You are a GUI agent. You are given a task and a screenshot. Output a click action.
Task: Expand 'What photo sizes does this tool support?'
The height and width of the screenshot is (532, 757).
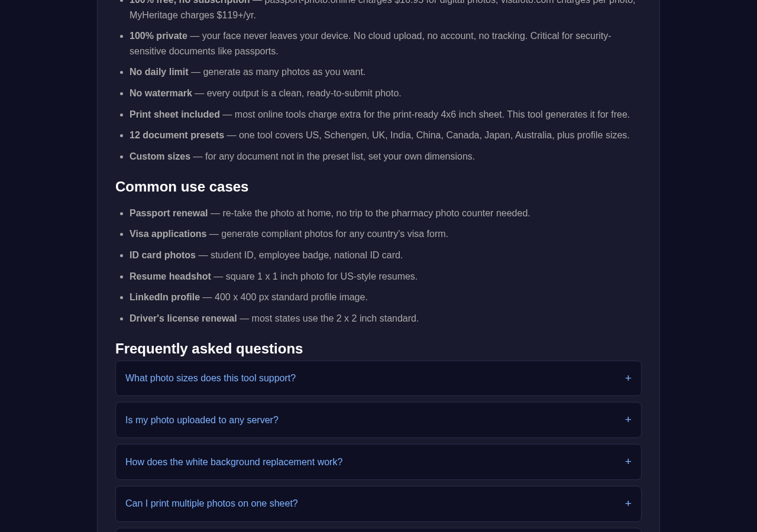pyautogui.click(x=378, y=378)
